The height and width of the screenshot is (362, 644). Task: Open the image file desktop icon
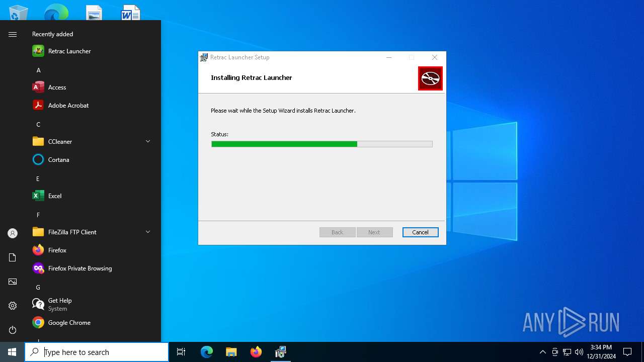[94, 13]
